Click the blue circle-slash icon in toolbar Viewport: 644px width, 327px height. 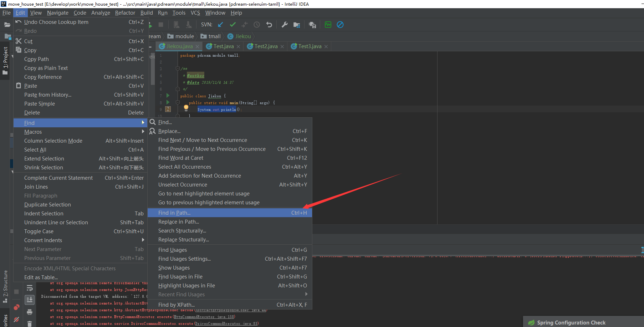(340, 25)
